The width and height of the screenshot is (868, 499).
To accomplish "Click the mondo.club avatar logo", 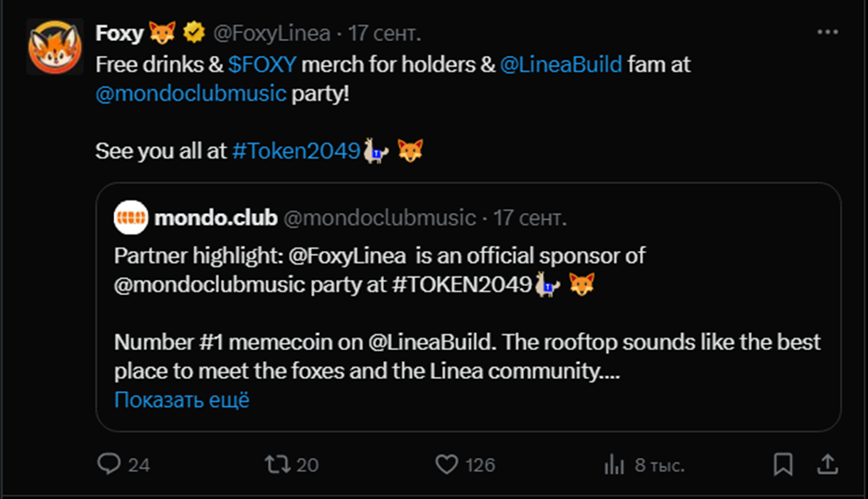I will tap(131, 217).
